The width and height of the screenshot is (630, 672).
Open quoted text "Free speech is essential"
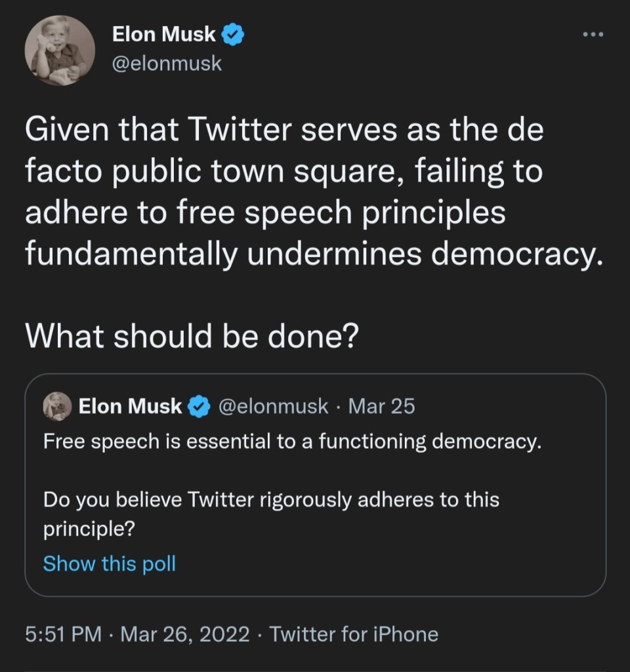point(293,442)
